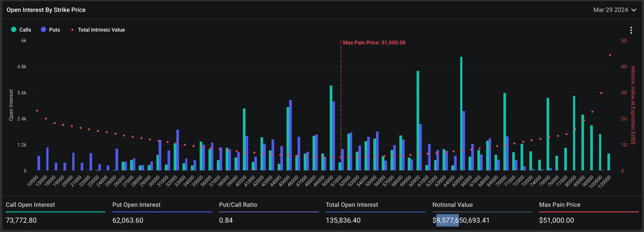
Task: Toggle the Puts series via its legend label
Action: pos(54,30)
